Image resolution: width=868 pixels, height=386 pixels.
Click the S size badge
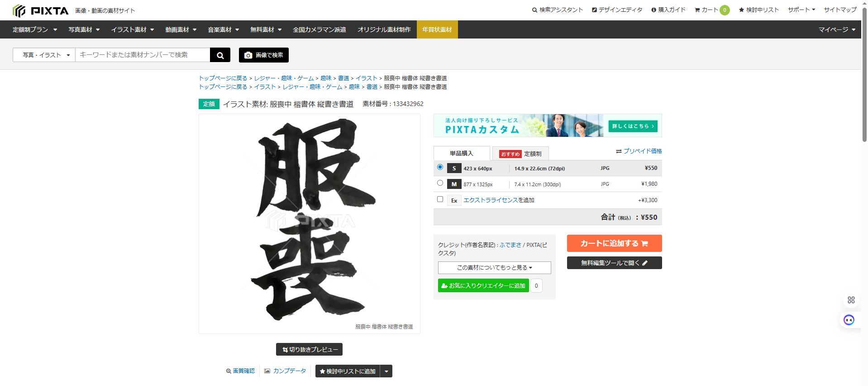(x=454, y=168)
